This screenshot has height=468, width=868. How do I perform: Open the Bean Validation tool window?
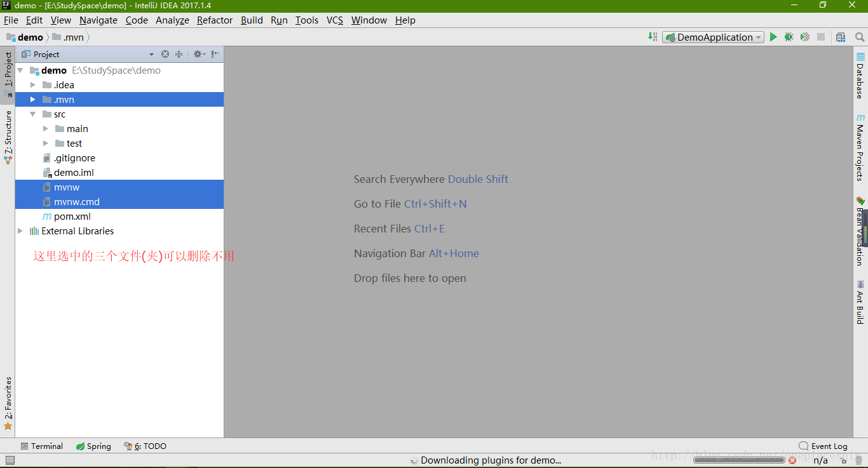tap(860, 231)
